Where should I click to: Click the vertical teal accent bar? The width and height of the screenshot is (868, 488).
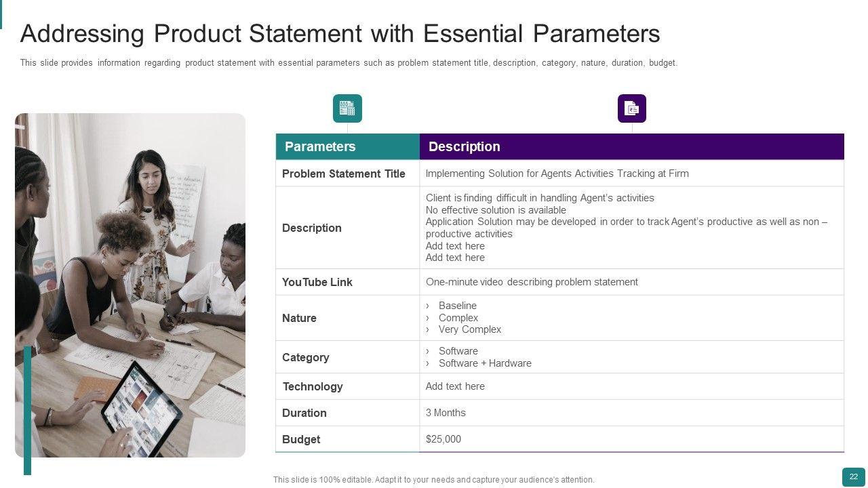point(27,410)
